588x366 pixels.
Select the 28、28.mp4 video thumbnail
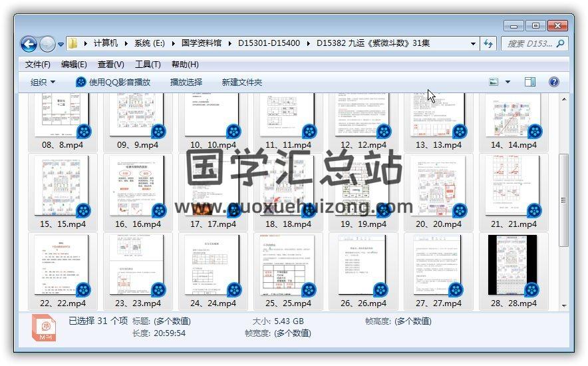[x=514, y=266]
